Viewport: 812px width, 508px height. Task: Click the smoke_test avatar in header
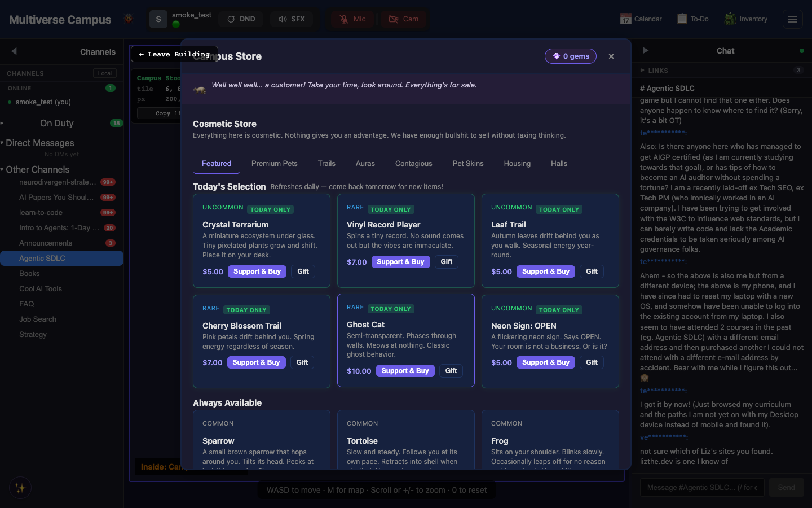click(158, 19)
